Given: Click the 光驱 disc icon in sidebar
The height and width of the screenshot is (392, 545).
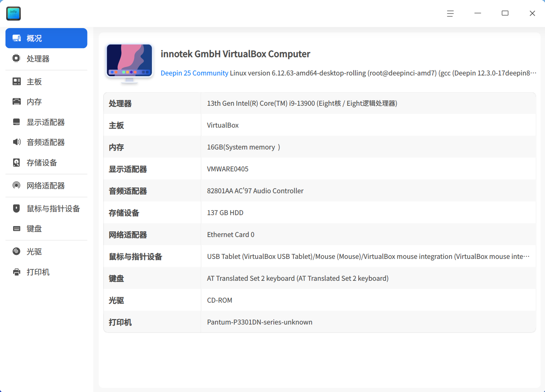Looking at the screenshot, I should (16, 251).
